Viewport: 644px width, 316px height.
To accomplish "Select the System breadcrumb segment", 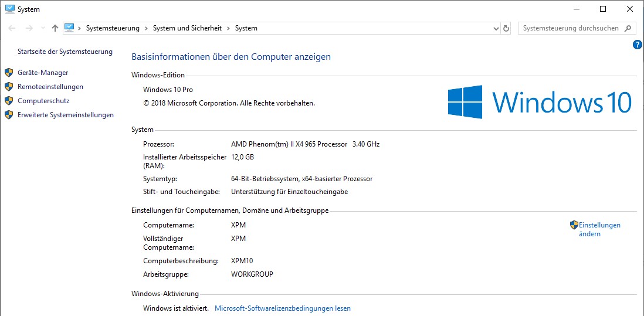I will click(246, 28).
